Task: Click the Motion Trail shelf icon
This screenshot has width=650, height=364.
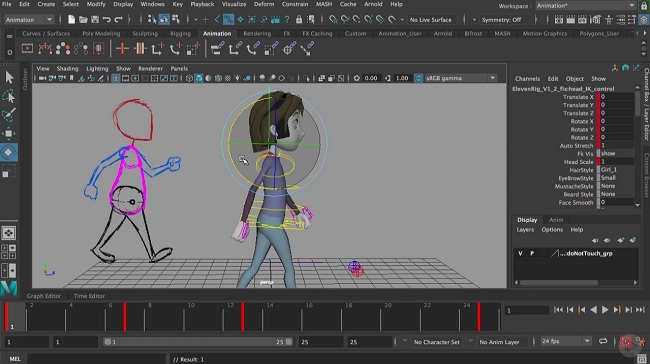Action: pos(45,49)
